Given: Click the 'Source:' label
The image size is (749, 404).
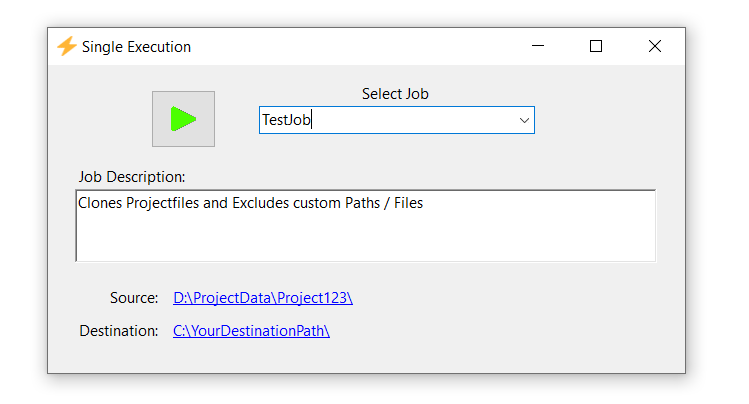Looking at the screenshot, I should point(134,298).
